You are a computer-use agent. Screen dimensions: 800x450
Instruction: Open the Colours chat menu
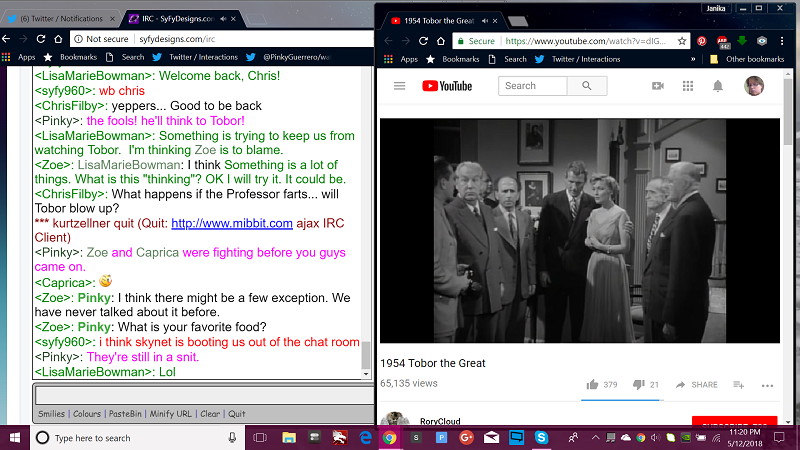(x=87, y=414)
